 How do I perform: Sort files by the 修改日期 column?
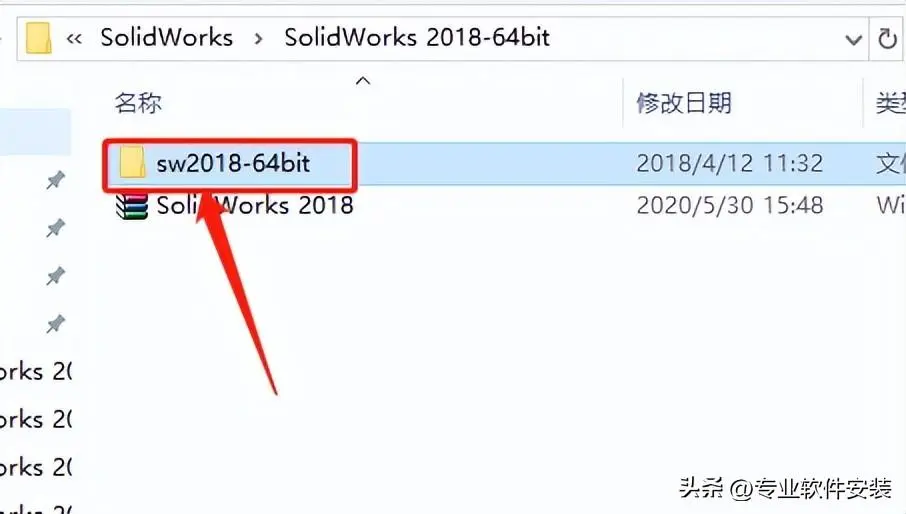[684, 103]
